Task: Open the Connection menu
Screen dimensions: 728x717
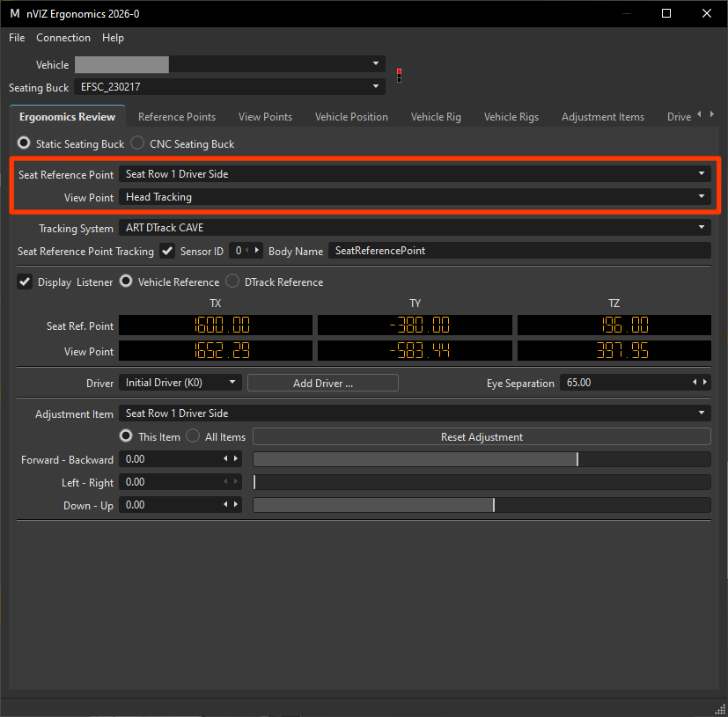Action: pyautogui.click(x=63, y=38)
